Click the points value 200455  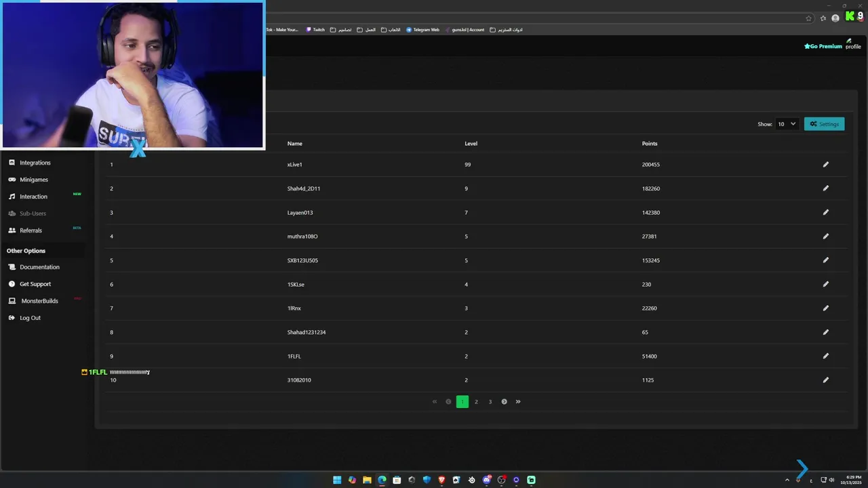point(650,165)
